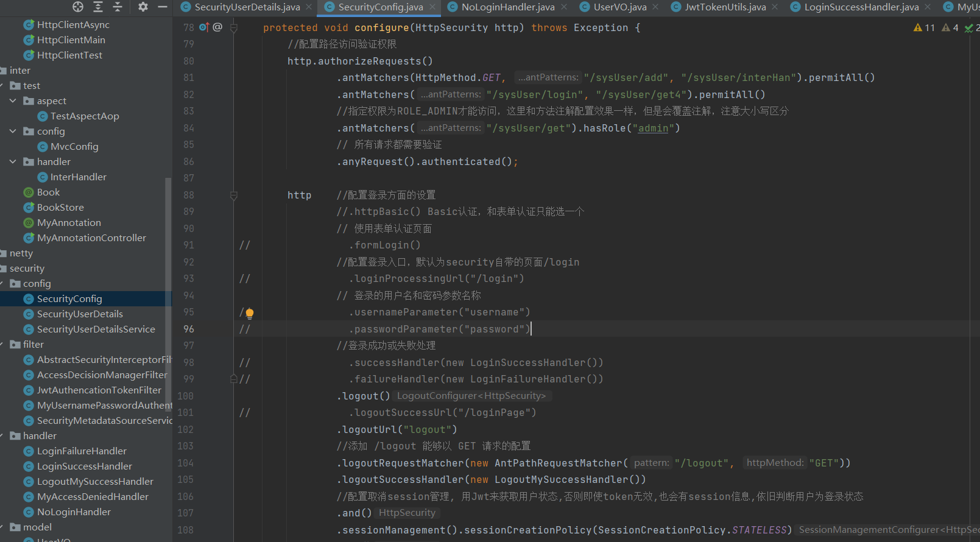980x542 pixels.
Task: Select the inter folder in project tree
Action: [x=20, y=71]
